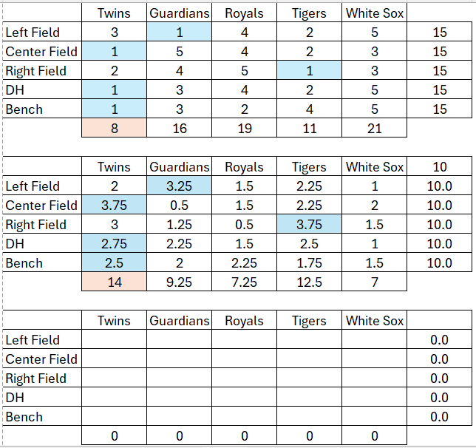Select the cell containing 9.25
The width and height of the screenshot is (476, 448).
[x=180, y=282]
